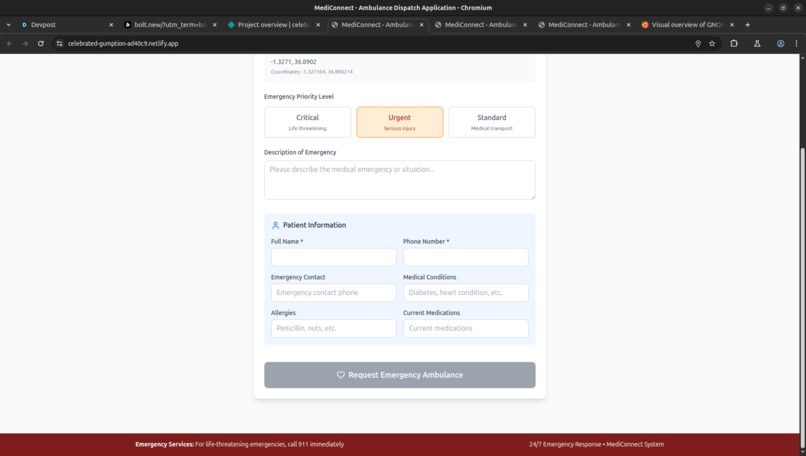View site information icon in address bar
806x456 pixels.
pos(60,44)
